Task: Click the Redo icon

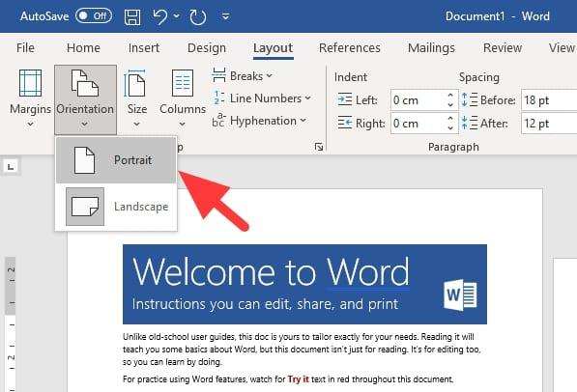Action: (x=197, y=17)
